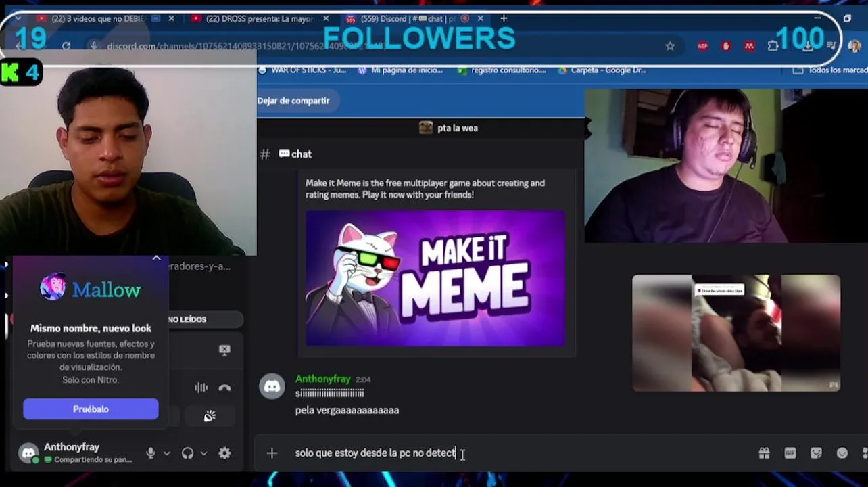Image resolution: width=868 pixels, height=487 pixels.
Task: Open the shared video thumbnail on right
Action: [736, 333]
